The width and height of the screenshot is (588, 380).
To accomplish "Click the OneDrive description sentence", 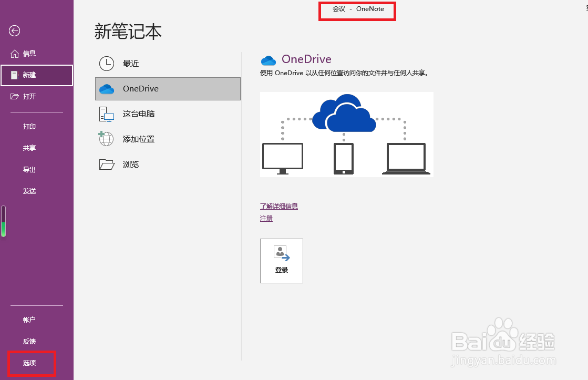I will [x=344, y=73].
